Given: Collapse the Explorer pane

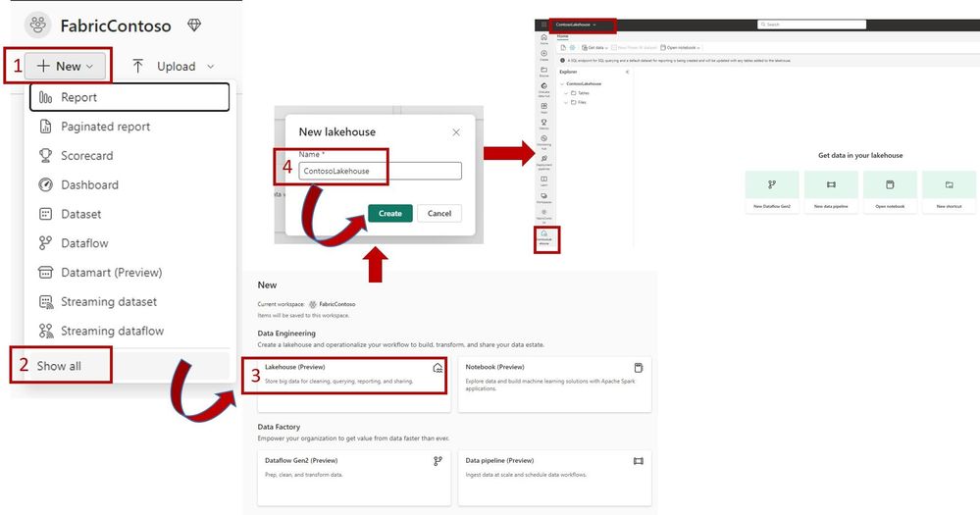Looking at the screenshot, I should click(x=627, y=72).
